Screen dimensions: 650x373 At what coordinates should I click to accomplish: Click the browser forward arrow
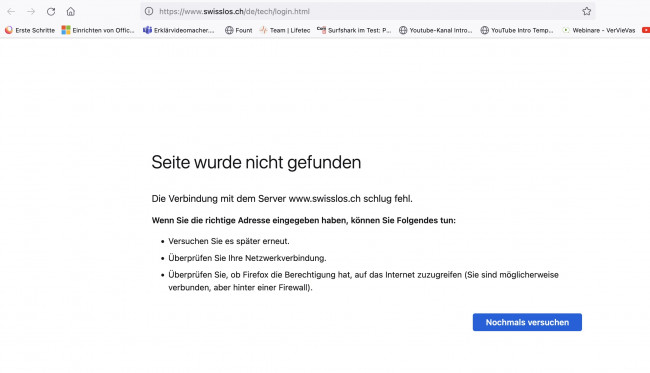(31, 12)
